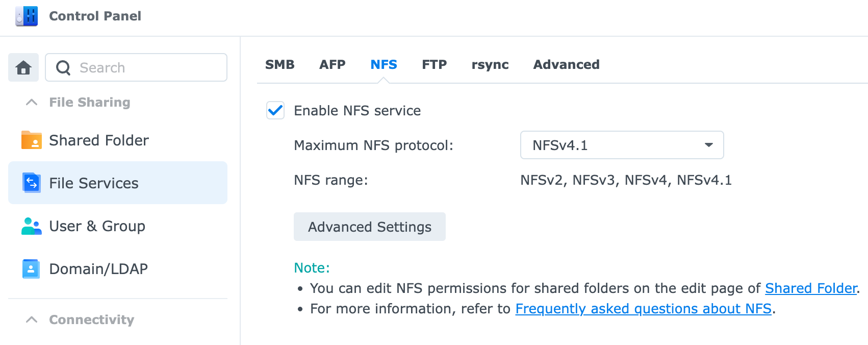868x345 pixels.
Task: Click the Control Panel app icon
Action: pyautogui.click(x=27, y=16)
